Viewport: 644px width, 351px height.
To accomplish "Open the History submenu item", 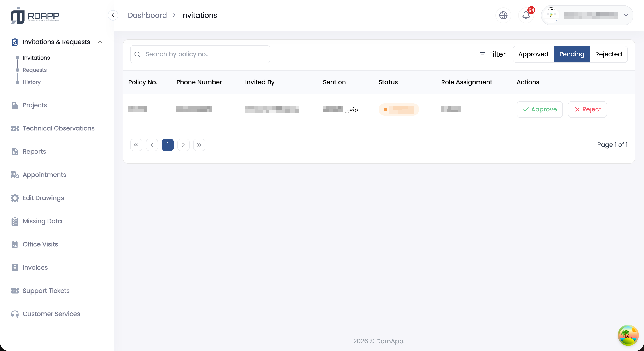I will click(32, 82).
